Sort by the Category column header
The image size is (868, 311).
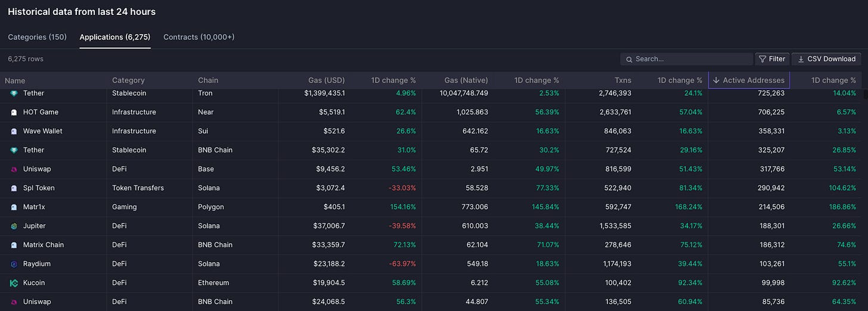click(128, 80)
